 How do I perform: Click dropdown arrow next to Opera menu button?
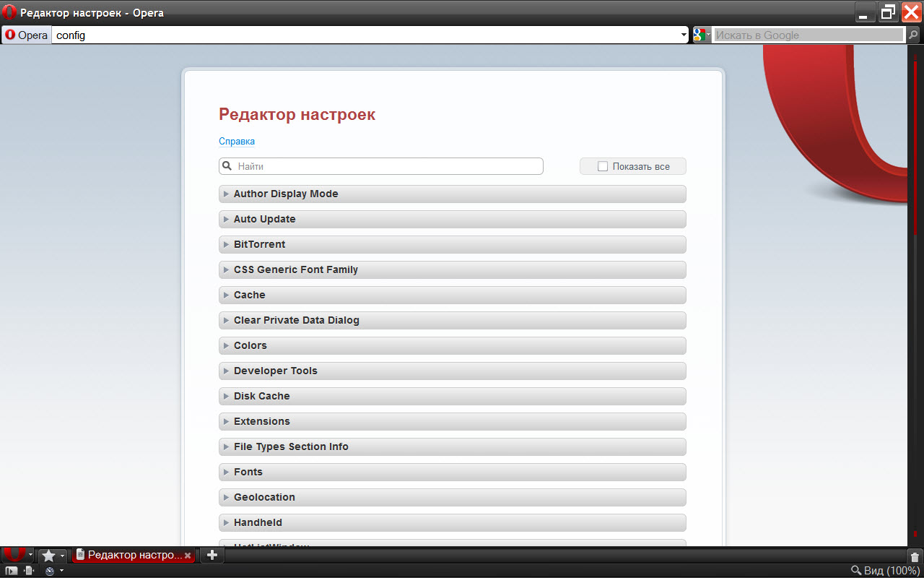pyautogui.click(x=31, y=556)
